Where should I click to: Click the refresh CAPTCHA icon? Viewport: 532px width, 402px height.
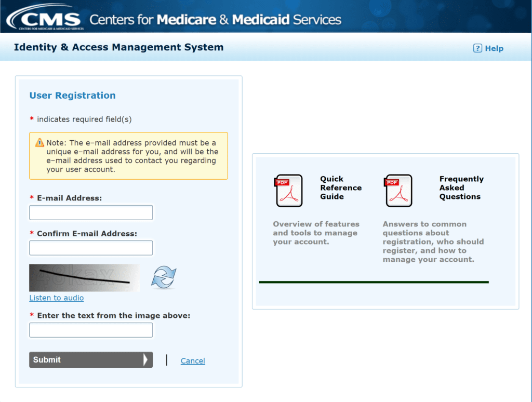[x=164, y=276]
